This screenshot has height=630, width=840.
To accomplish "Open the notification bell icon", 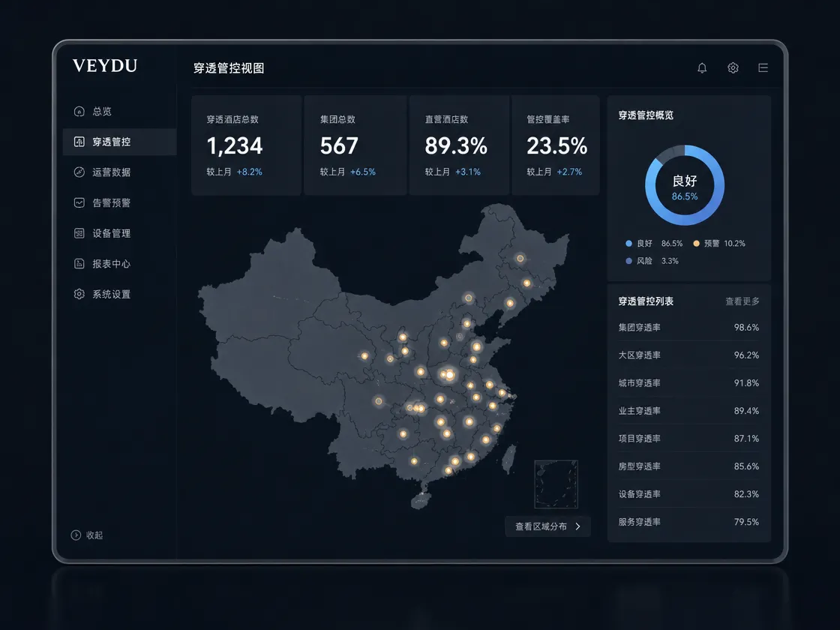I will coord(702,68).
